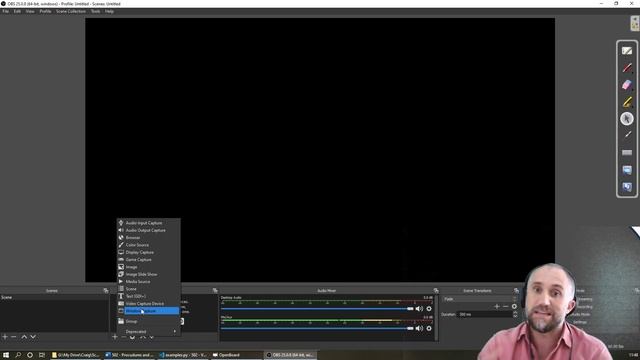Choose Browser source
This screenshot has width=640, height=360.
click(x=149, y=238)
